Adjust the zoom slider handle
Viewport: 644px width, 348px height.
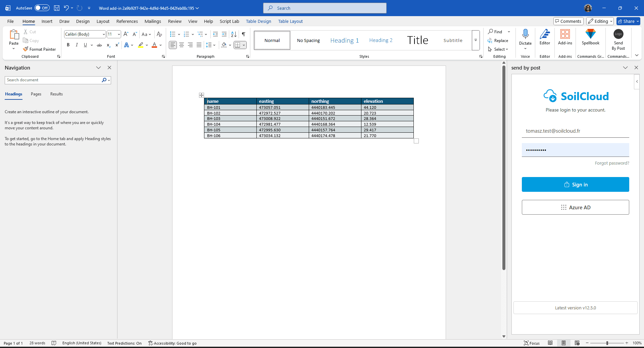(607, 343)
